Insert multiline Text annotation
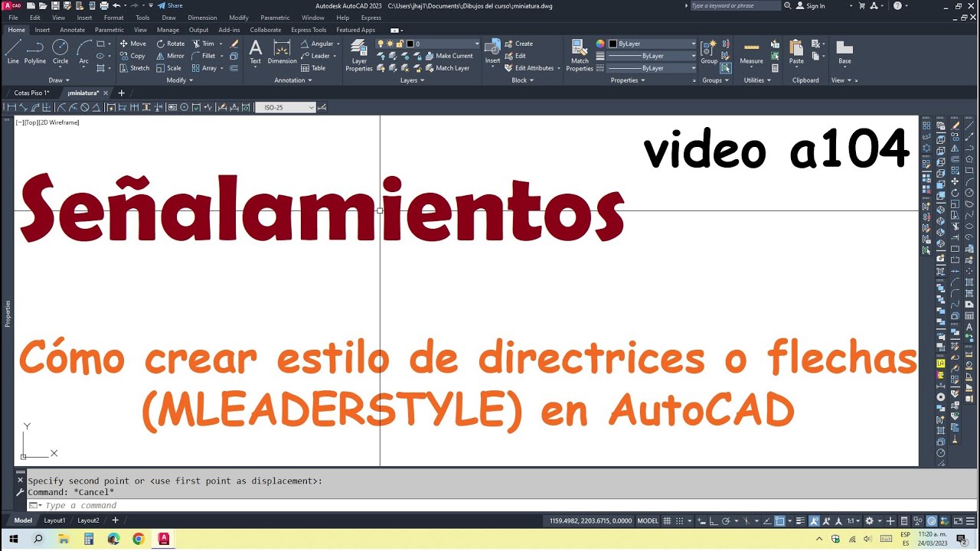980x551 pixels. [x=256, y=52]
